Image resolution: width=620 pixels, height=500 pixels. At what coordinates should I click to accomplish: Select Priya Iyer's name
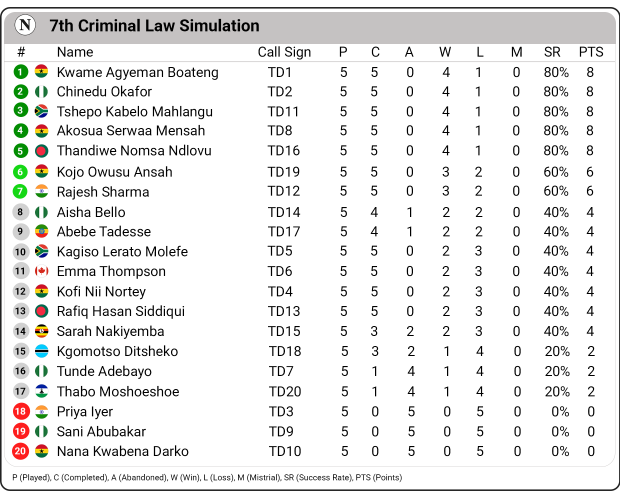click(x=84, y=411)
